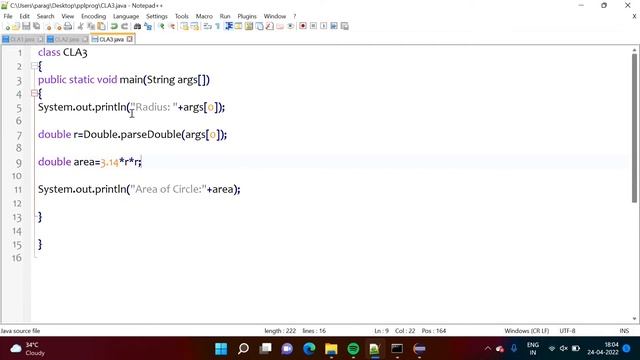The image size is (640, 360).
Task: Open the Replace dialog toolbar icon
Action: click(x=148, y=27)
